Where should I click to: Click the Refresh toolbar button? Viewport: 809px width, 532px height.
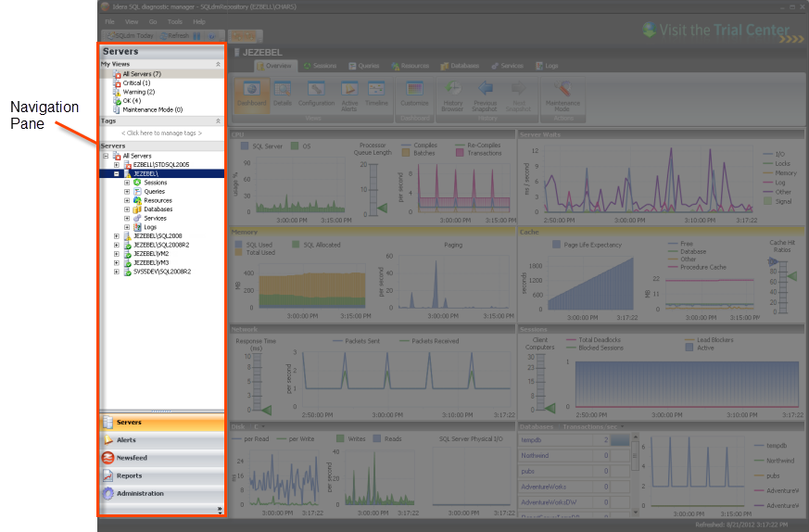pos(174,36)
